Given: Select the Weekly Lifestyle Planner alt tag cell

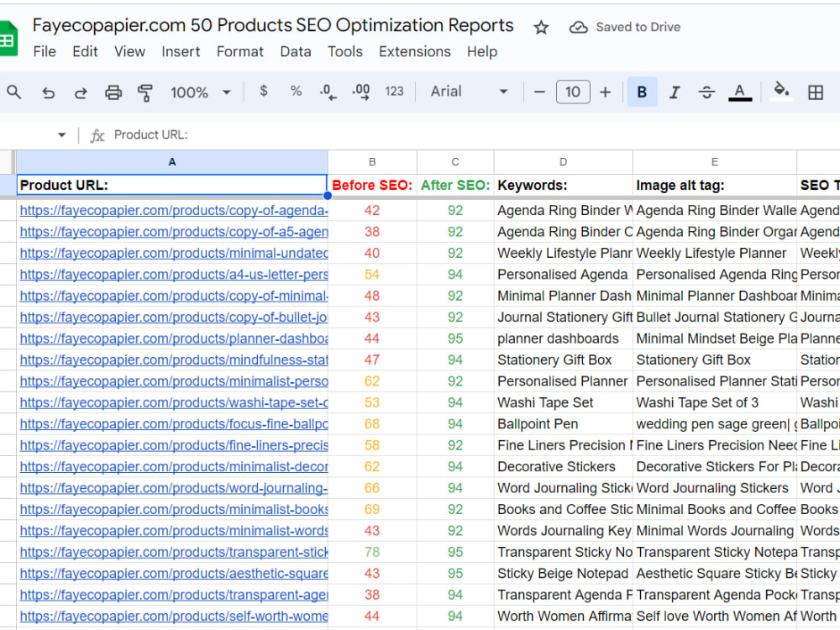Looking at the screenshot, I should click(x=715, y=254).
